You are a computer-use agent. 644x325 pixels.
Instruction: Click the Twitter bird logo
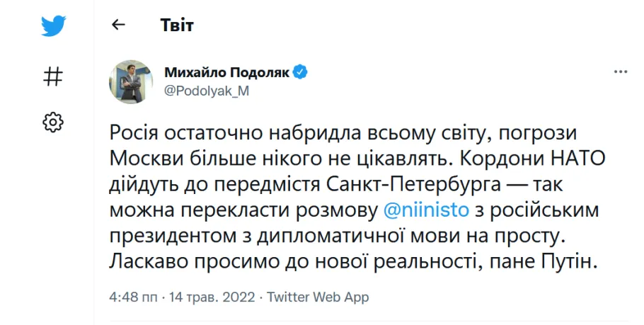click(53, 25)
